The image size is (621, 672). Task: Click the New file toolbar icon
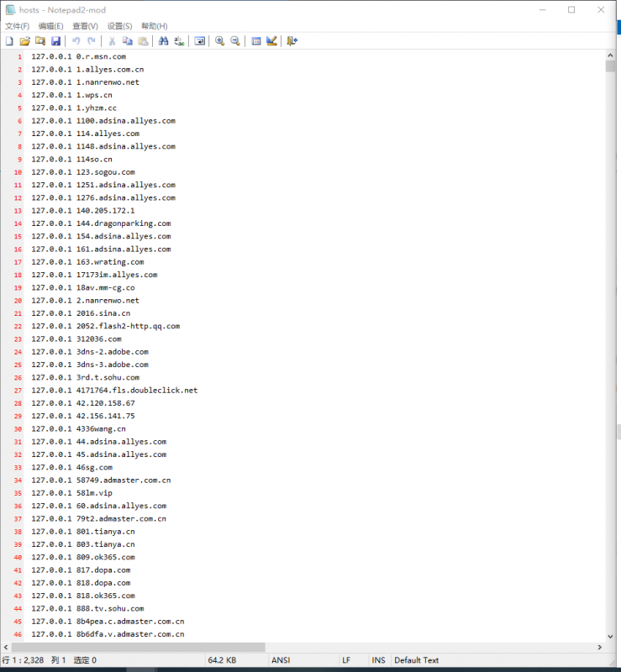point(9,40)
